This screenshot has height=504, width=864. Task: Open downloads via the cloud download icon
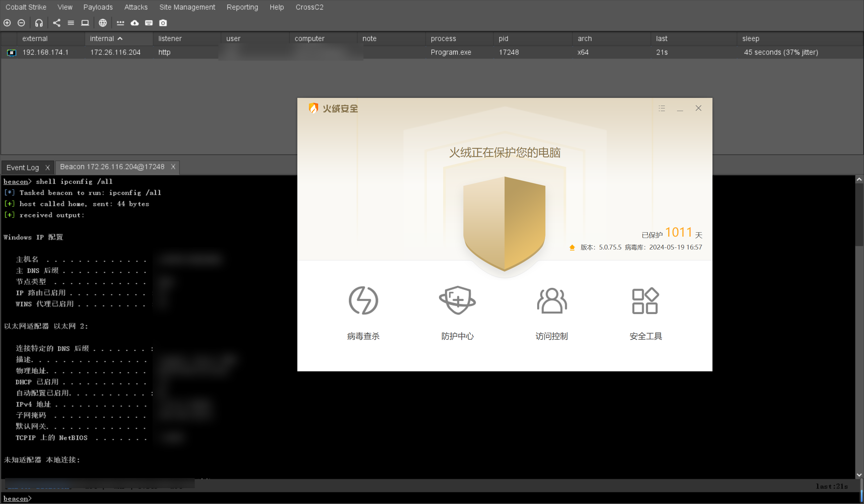point(135,23)
